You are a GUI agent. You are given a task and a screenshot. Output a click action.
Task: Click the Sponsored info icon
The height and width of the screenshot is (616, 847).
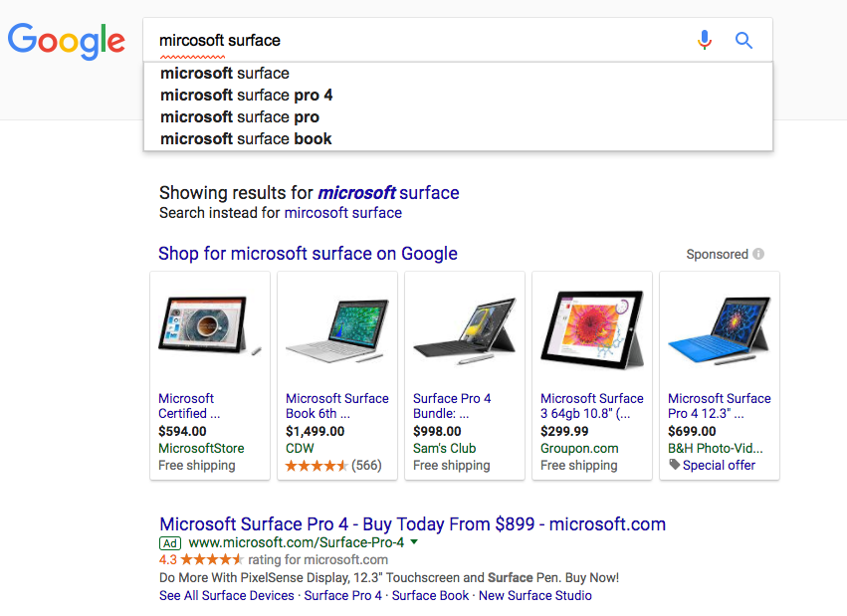[758, 254]
